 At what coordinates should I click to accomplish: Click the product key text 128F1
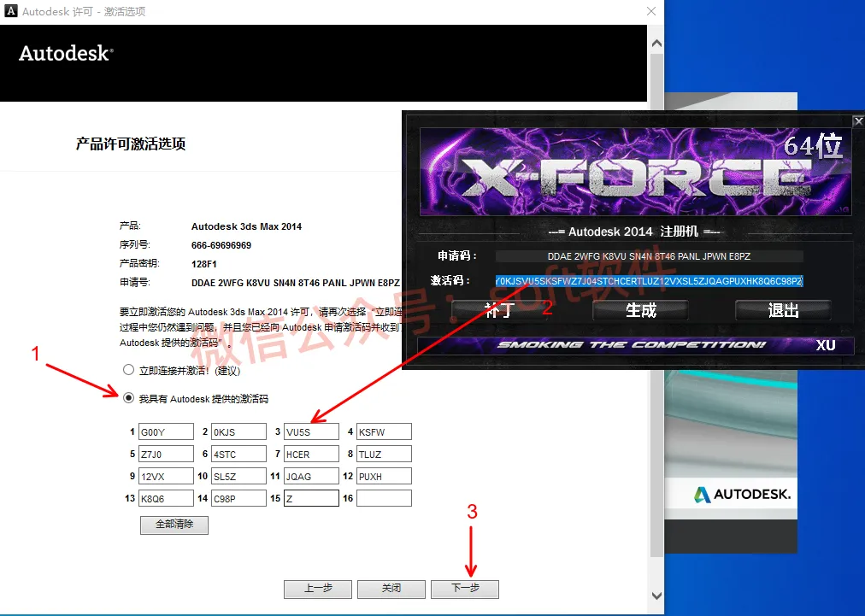point(204,264)
